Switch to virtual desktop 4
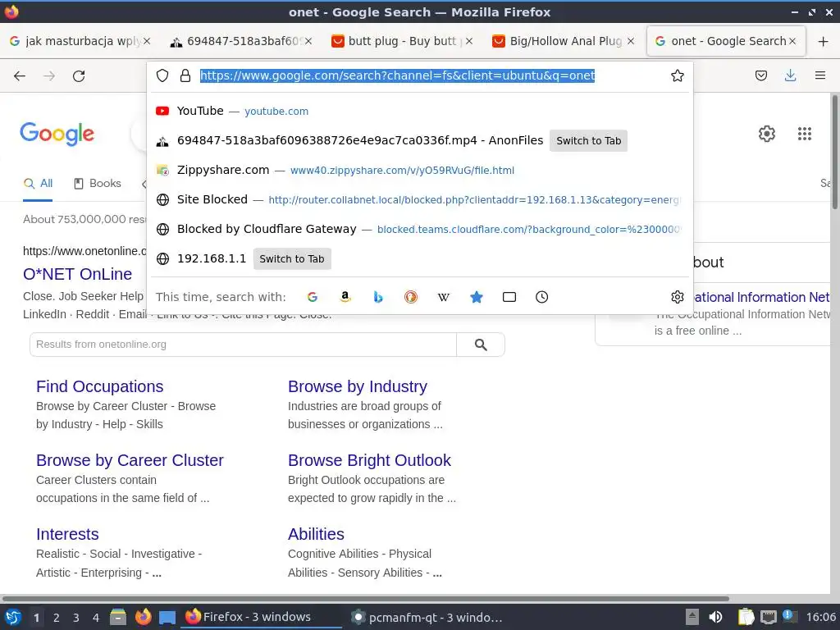Viewport: 840px width, 630px height. tap(96, 618)
